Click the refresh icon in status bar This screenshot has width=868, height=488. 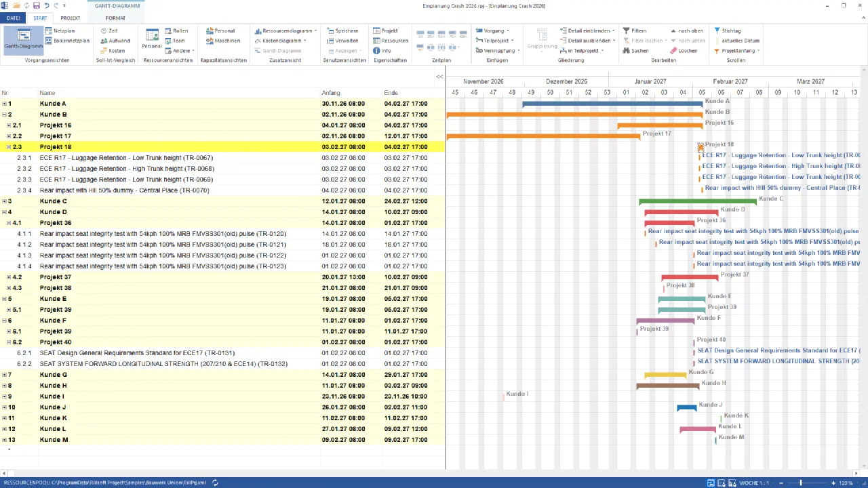point(215,483)
